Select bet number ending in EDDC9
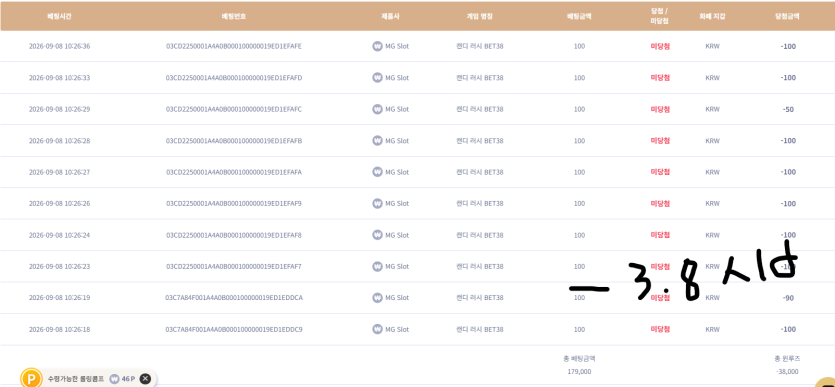 point(234,329)
